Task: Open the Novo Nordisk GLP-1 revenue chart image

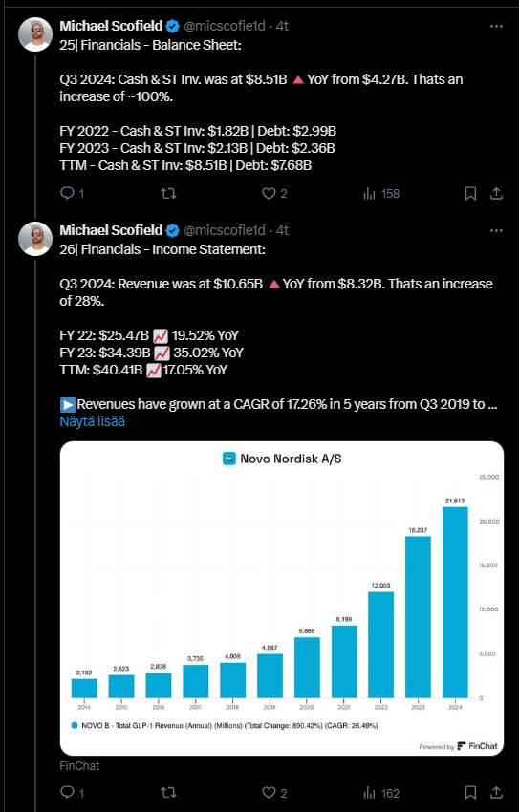Action: 282,598
